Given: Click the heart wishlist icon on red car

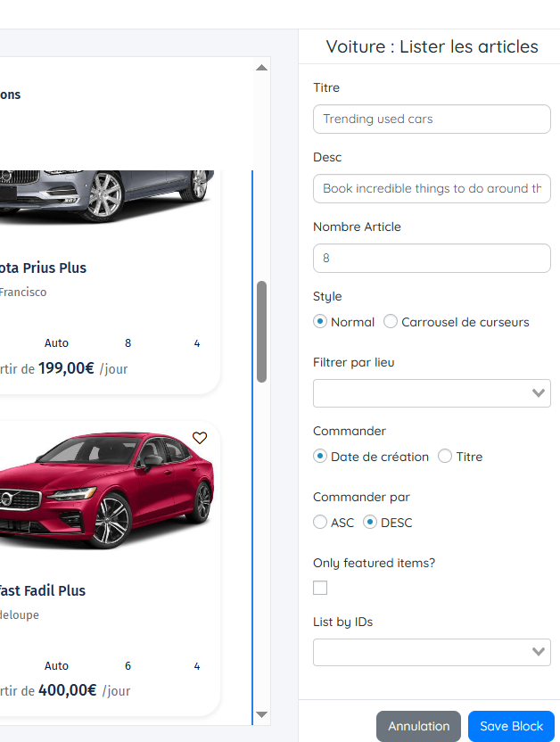Looking at the screenshot, I should [x=200, y=438].
